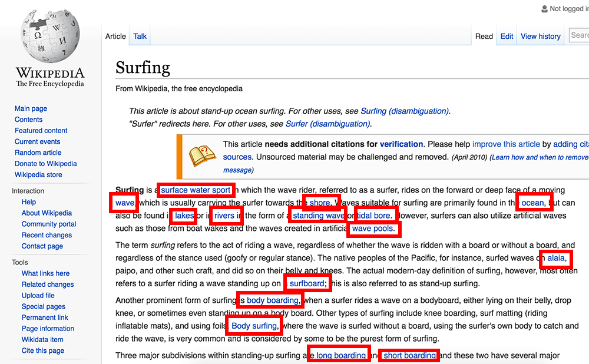Open the 'wave pools' link
589x364 pixels.
pos(373,229)
